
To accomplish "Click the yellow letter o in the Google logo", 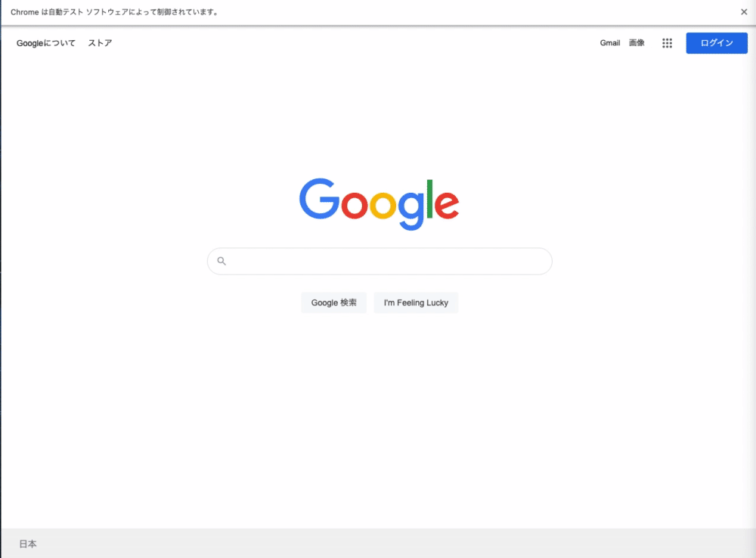I will (x=383, y=205).
